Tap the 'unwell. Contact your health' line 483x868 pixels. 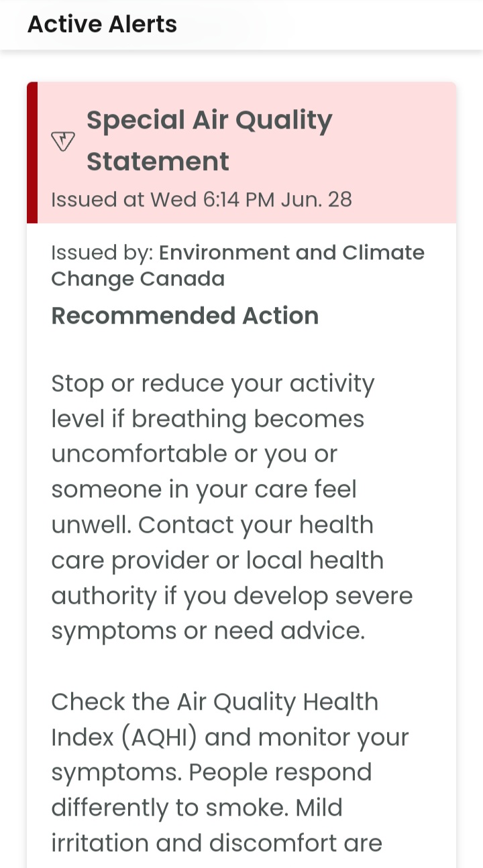tap(212, 525)
